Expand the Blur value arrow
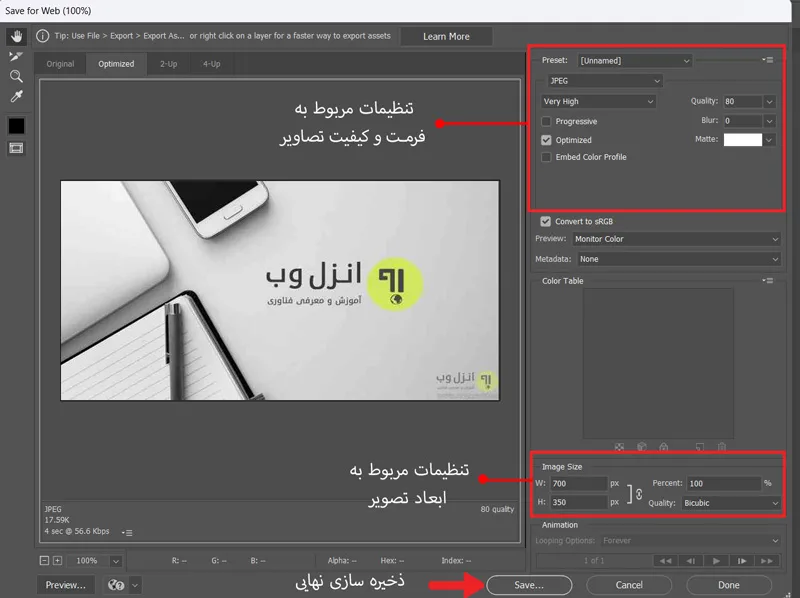800x598 pixels. [769, 121]
